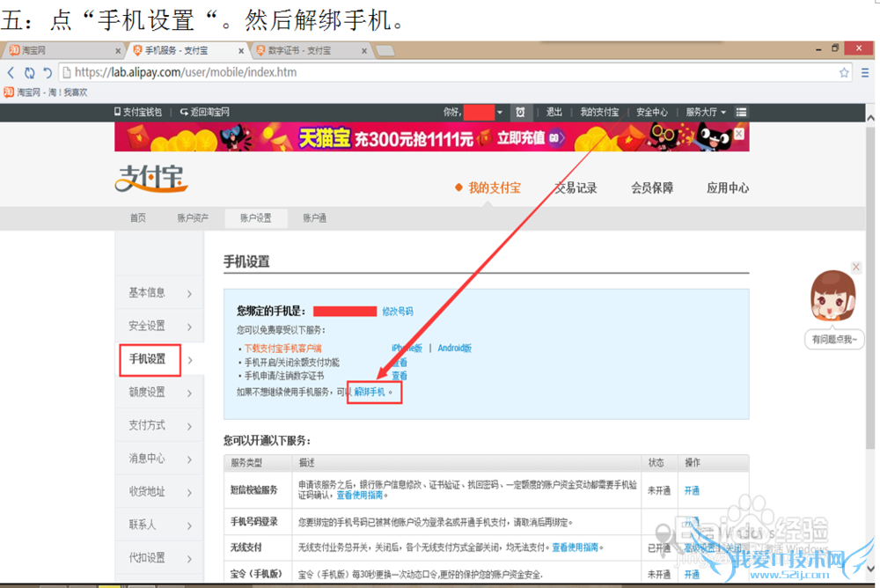Screen dimensions: 880x588
Task: Expand the user name dropdown arrow
Action: (500, 113)
